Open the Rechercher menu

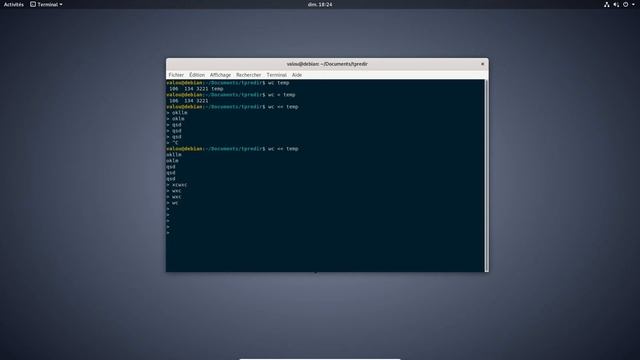(248, 75)
